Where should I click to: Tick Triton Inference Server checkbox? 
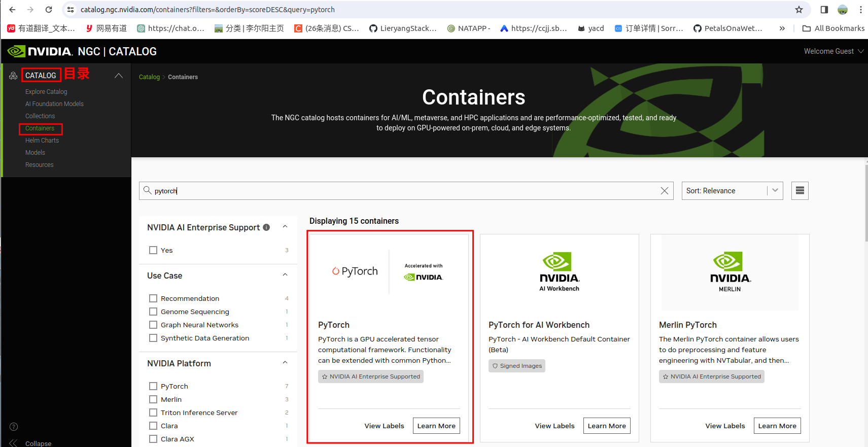[x=153, y=412]
